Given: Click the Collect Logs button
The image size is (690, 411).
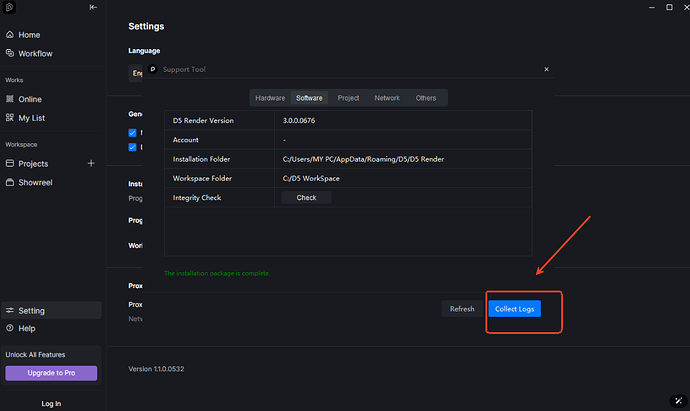Looking at the screenshot, I should coord(515,309).
